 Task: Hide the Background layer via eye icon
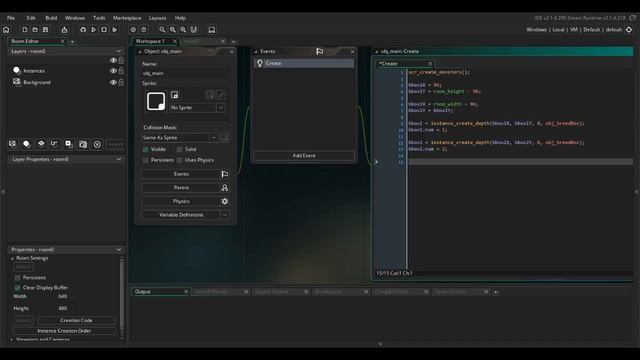(x=113, y=82)
